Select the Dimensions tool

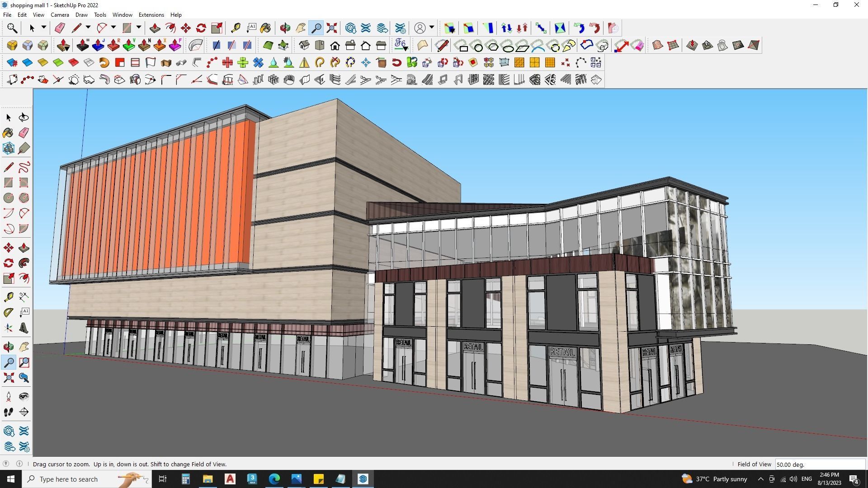[x=24, y=297]
